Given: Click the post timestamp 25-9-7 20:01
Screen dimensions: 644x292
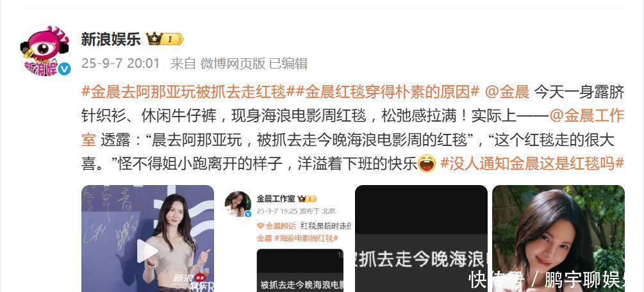Looking at the screenshot, I should (x=120, y=63).
